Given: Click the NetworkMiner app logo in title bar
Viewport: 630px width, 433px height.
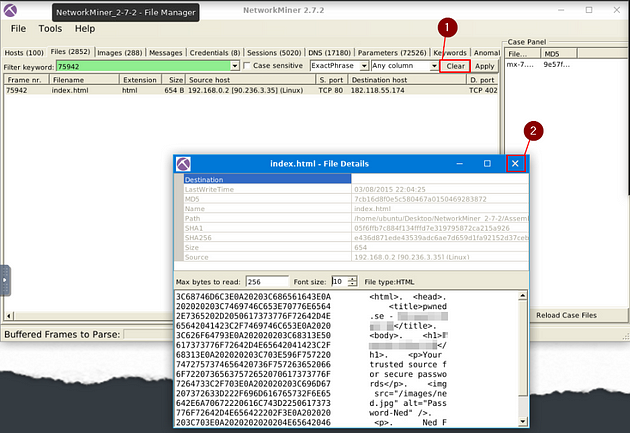Looking at the screenshot, I should click(10, 10).
